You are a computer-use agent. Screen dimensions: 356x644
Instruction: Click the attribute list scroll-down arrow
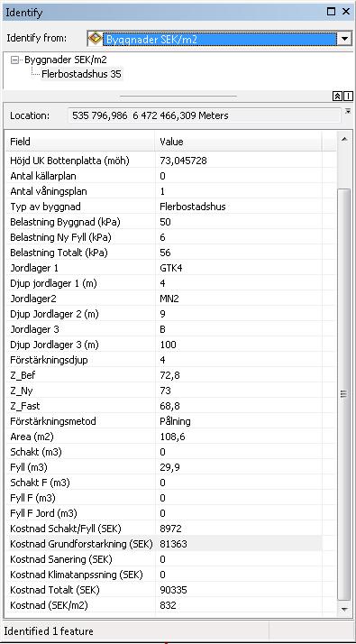[344, 610]
